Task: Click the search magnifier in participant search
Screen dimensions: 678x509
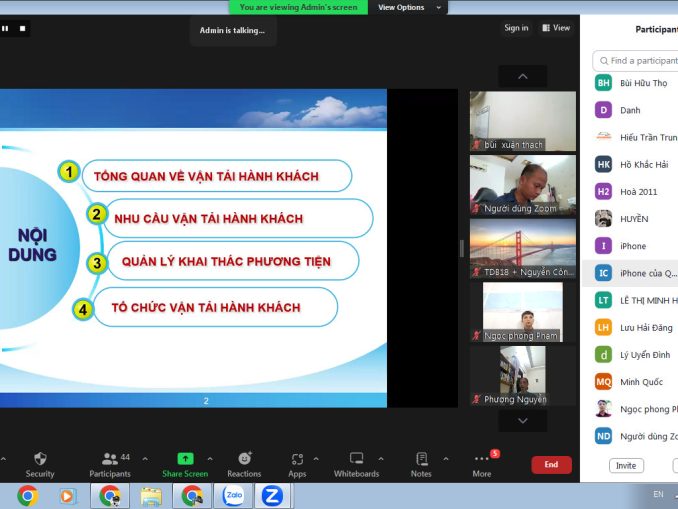Action: pos(604,61)
